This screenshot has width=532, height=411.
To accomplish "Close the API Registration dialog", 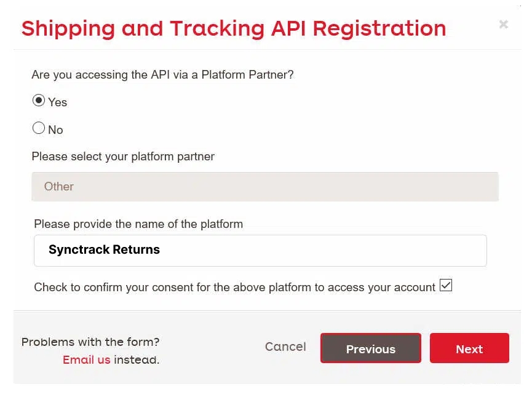I will 503,25.
